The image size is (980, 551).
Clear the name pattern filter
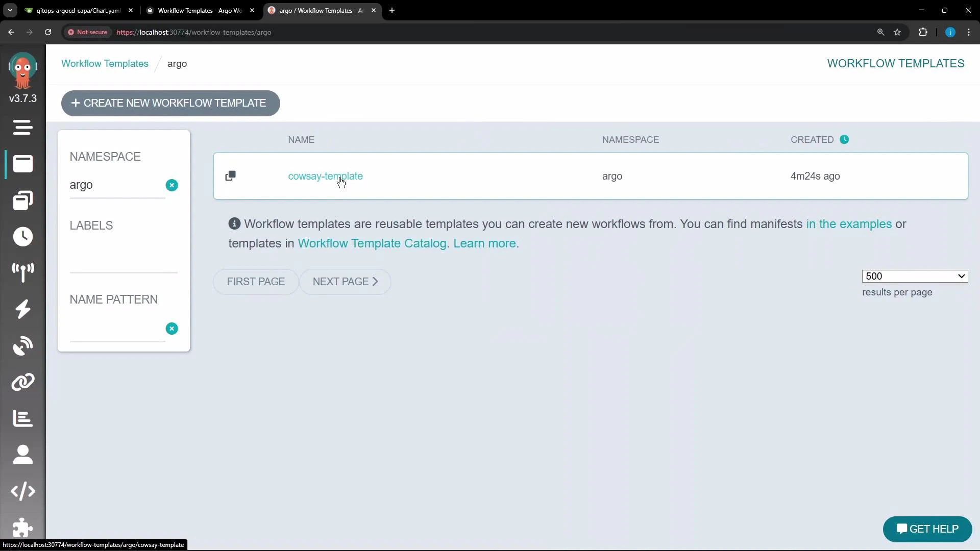(x=172, y=329)
